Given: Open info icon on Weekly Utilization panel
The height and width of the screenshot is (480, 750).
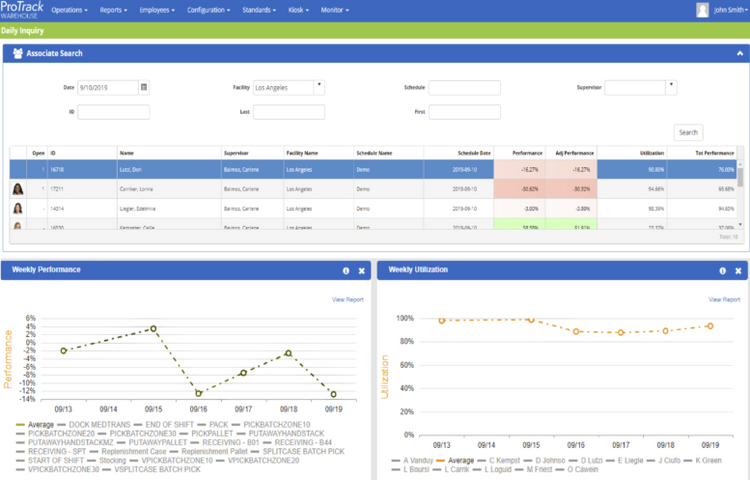Looking at the screenshot, I should [722, 271].
